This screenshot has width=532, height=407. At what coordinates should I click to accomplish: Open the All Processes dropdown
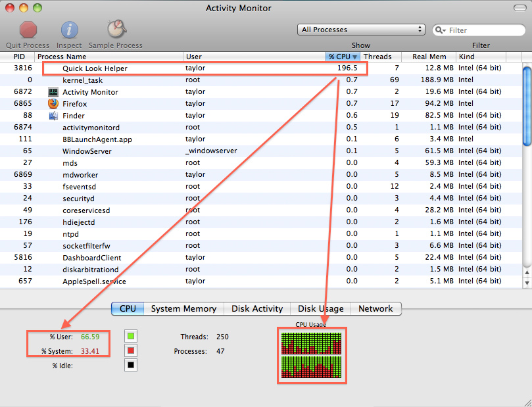[361, 30]
